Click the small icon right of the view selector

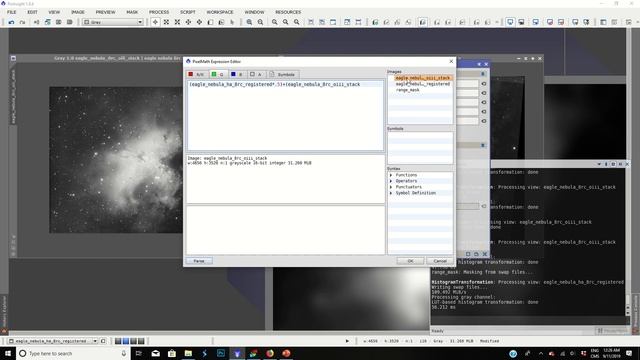click(103, 341)
